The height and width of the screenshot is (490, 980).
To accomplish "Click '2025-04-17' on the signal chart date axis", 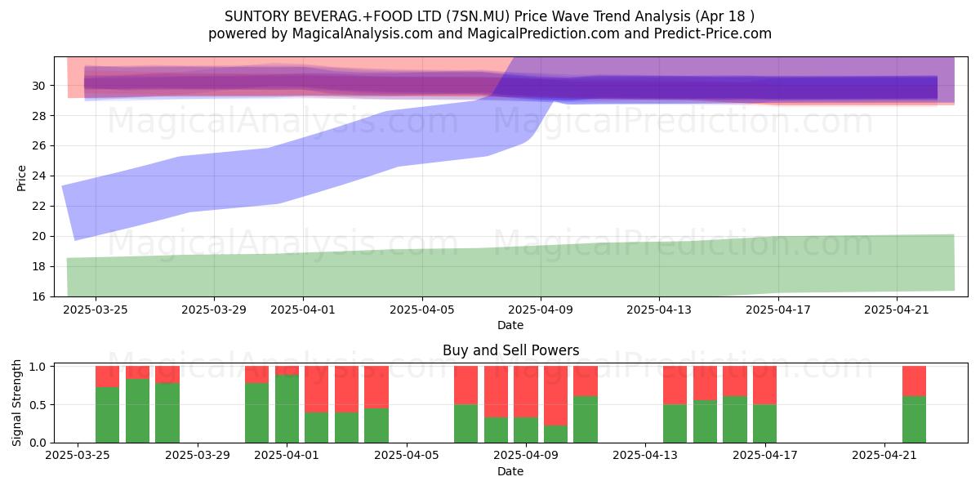I will click(765, 456).
